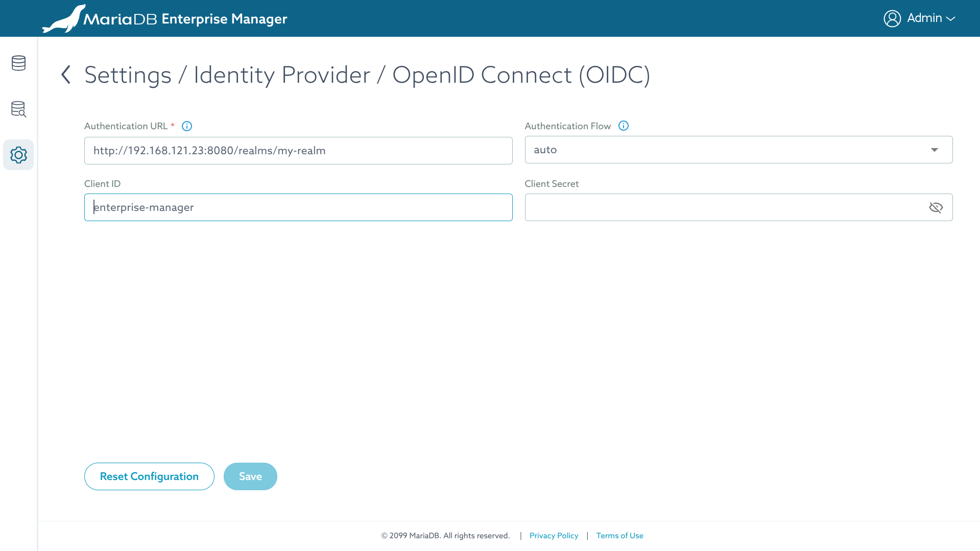Click info icon beside Authentication URL
This screenshot has width=980, height=551.
pos(187,126)
